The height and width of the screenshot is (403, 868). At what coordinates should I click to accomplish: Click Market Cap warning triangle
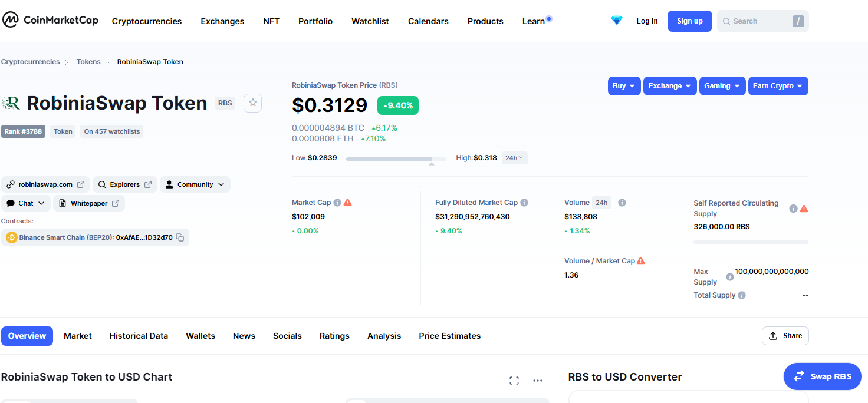(347, 202)
